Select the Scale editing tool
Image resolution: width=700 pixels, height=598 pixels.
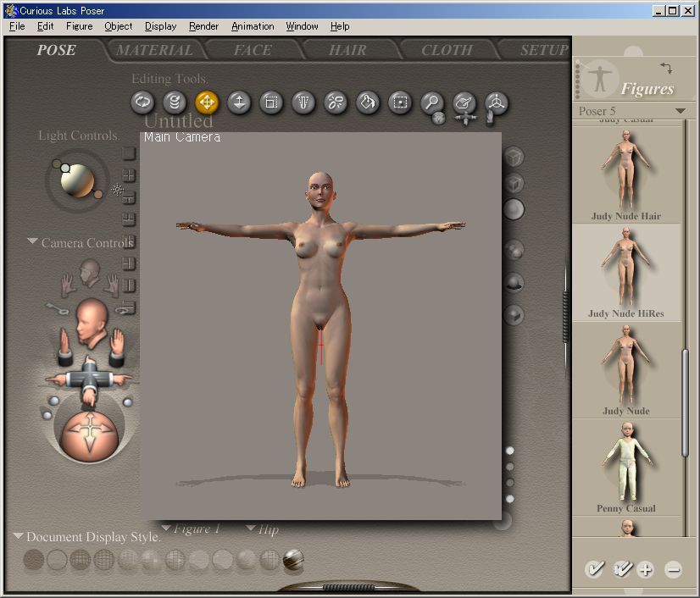tap(271, 102)
